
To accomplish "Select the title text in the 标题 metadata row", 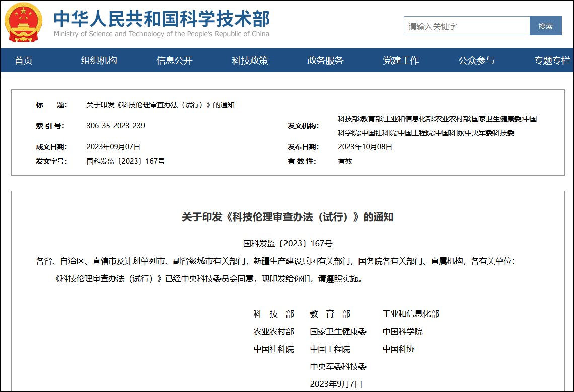I will [160, 105].
